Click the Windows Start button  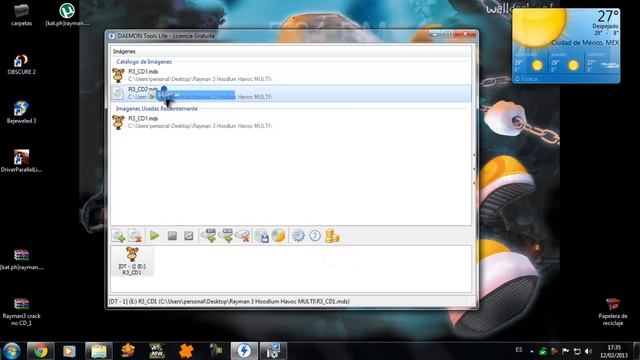click(x=11, y=351)
